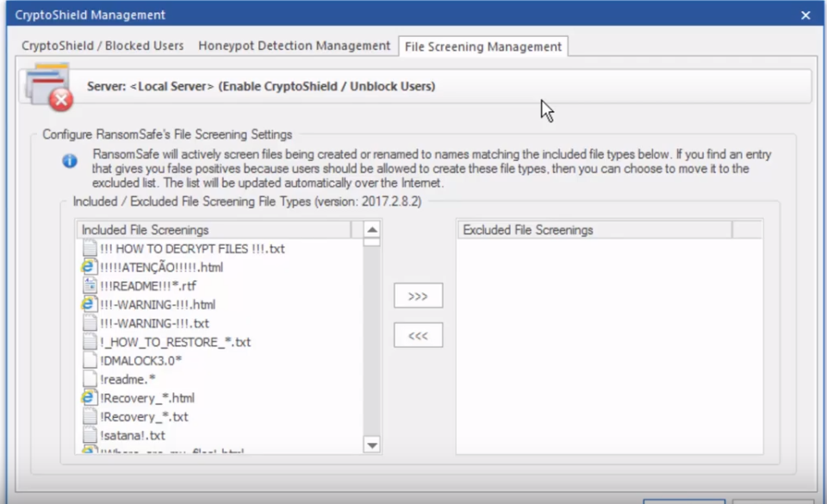Close the CryptoShield Management window
The image size is (827, 504).
(805, 15)
